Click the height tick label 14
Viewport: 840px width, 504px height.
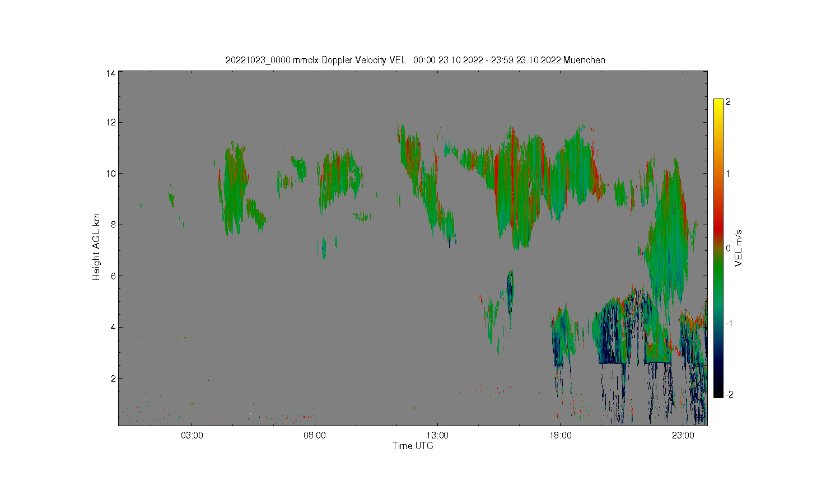pyautogui.click(x=110, y=73)
